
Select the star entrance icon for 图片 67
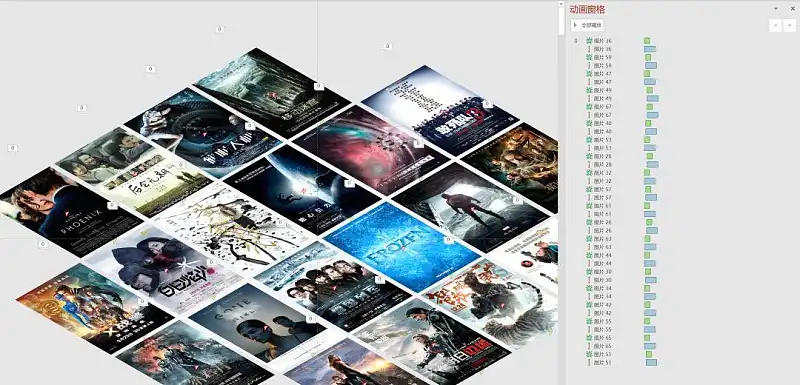point(589,107)
